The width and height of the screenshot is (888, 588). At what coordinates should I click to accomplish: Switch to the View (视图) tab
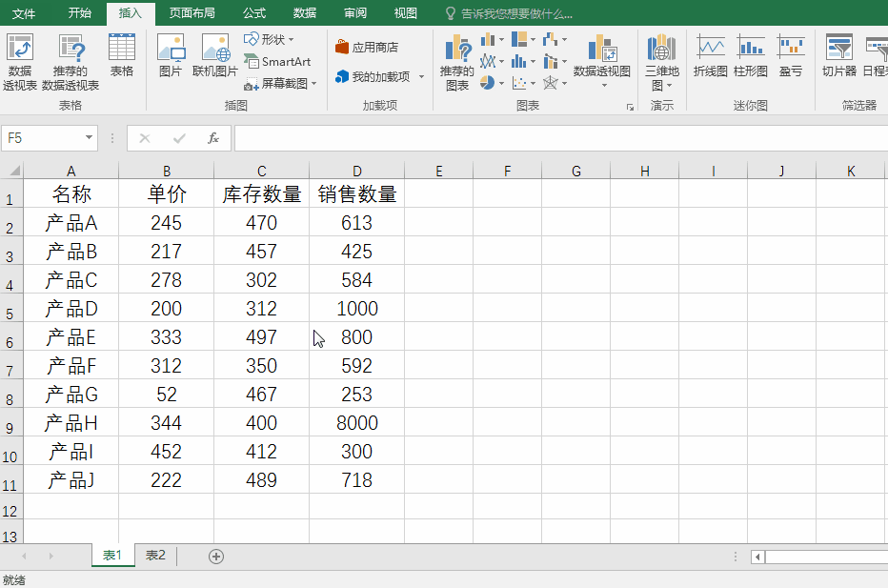[x=406, y=13]
